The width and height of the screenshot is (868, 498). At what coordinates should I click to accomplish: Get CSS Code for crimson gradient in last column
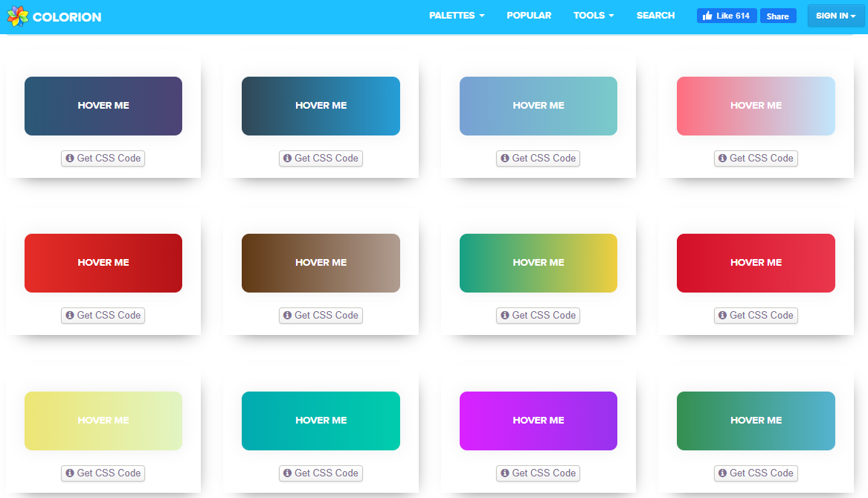pyautogui.click(x=756, y=315)
